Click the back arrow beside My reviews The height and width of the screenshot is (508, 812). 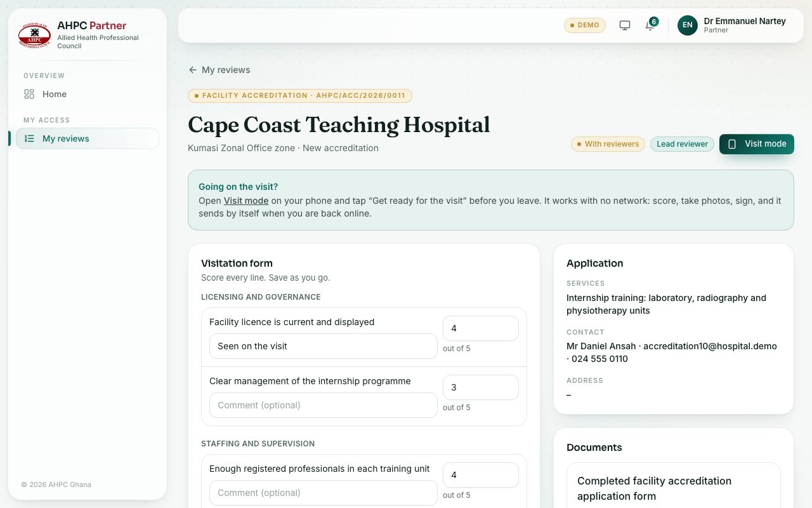point(193,70)
